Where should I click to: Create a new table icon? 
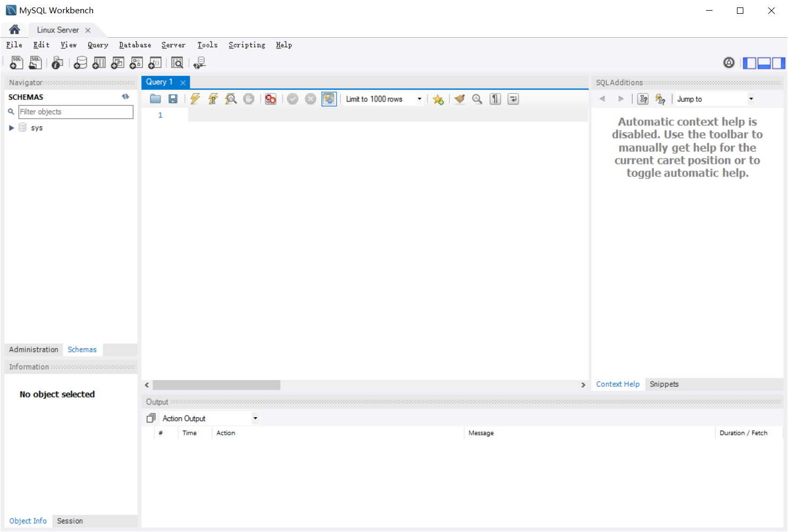click(x=99, y=63)
